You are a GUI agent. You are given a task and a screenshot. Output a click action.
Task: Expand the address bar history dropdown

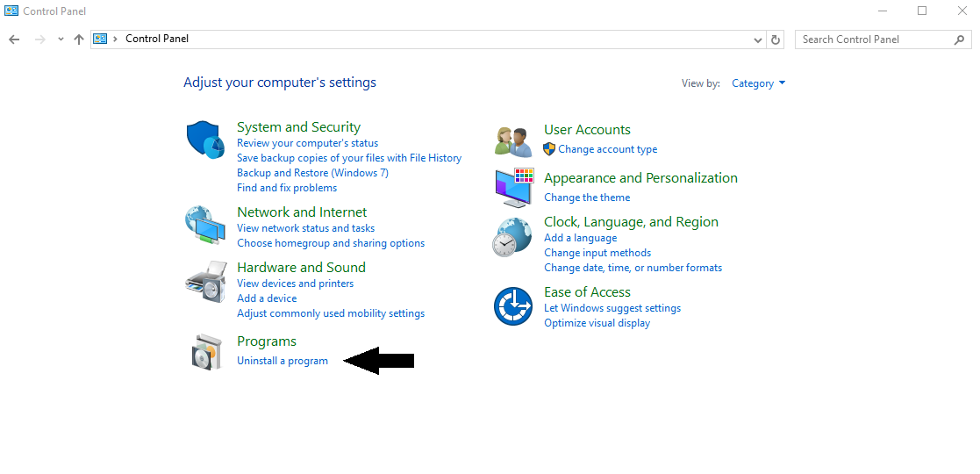click(759, 39)
